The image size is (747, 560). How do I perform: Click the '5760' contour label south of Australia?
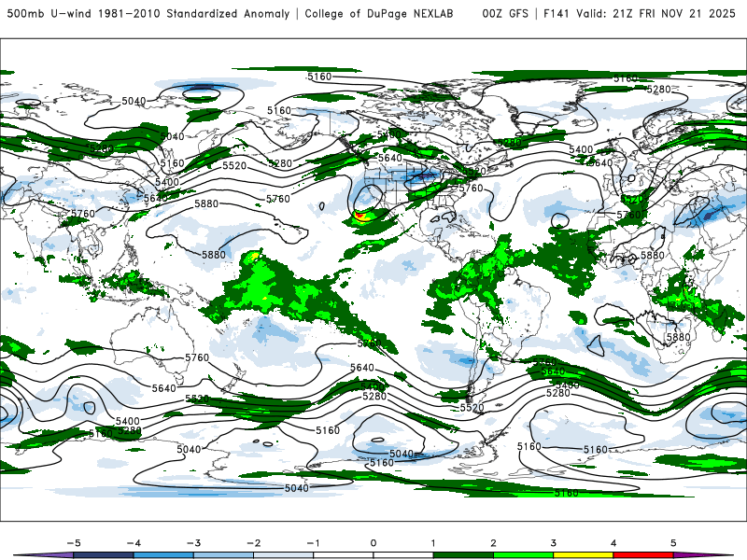(x=197, y=357)
